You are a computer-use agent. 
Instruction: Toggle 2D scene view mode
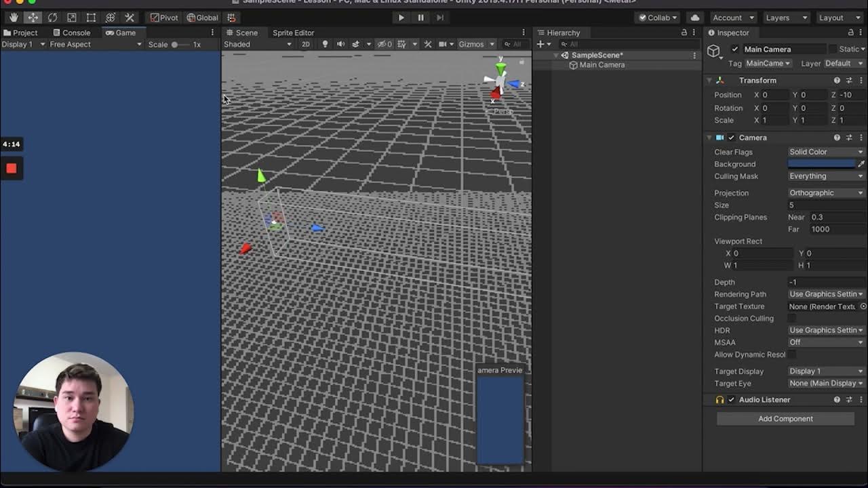click(306, 44)
